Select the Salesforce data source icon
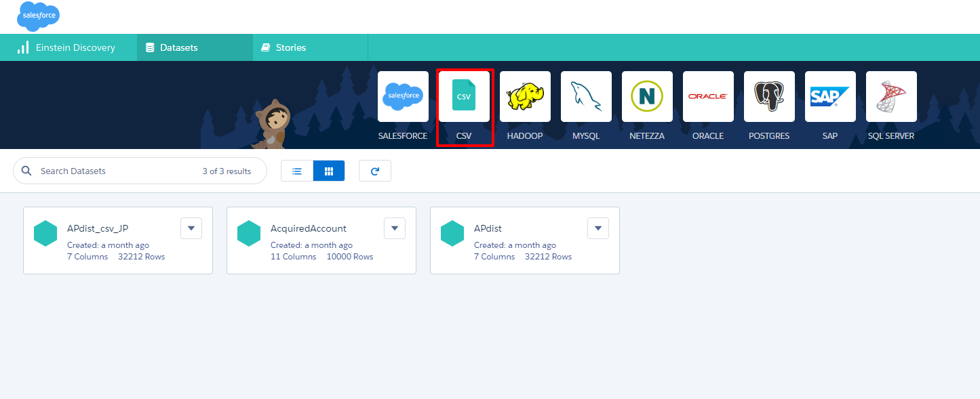Image resolution: width=980 pixels, height=399 pixels. point(403,97)
